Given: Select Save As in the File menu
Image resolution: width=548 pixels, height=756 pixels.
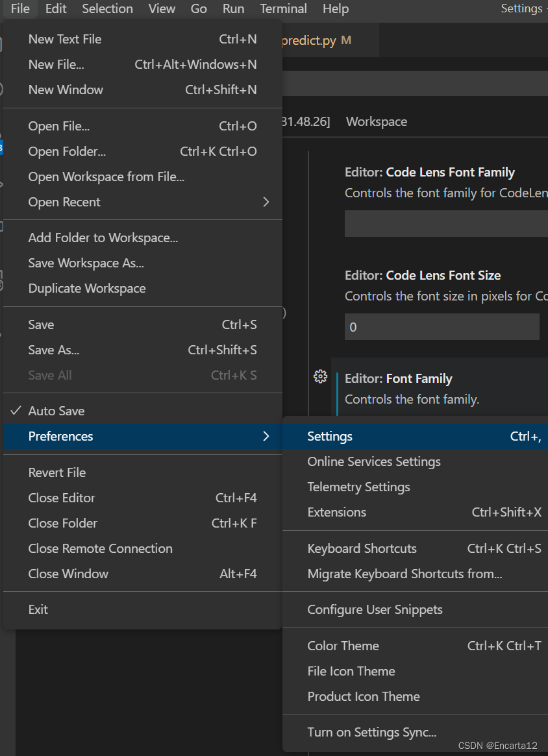Looking at the screenshot, I should [53, 350].
